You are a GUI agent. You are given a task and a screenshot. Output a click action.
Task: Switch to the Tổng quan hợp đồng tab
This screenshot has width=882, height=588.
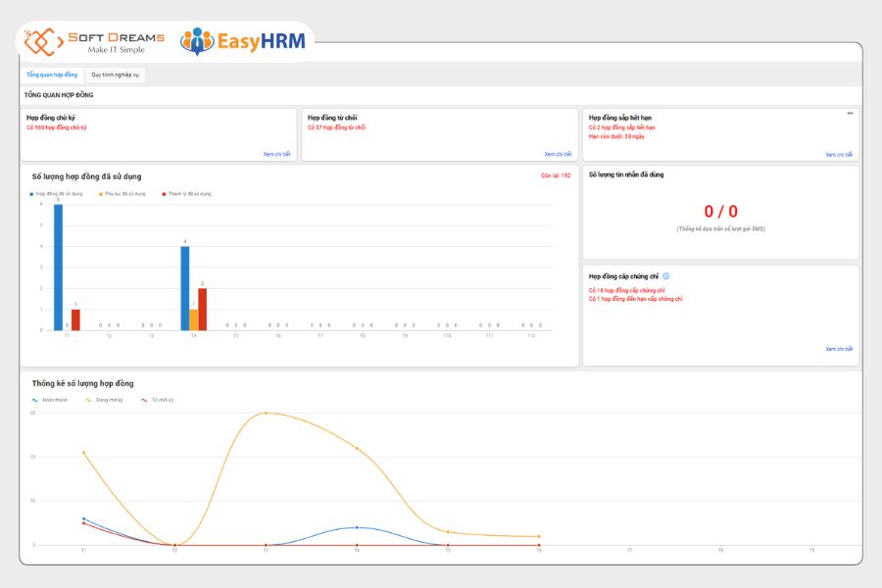[x=52, y=74]
